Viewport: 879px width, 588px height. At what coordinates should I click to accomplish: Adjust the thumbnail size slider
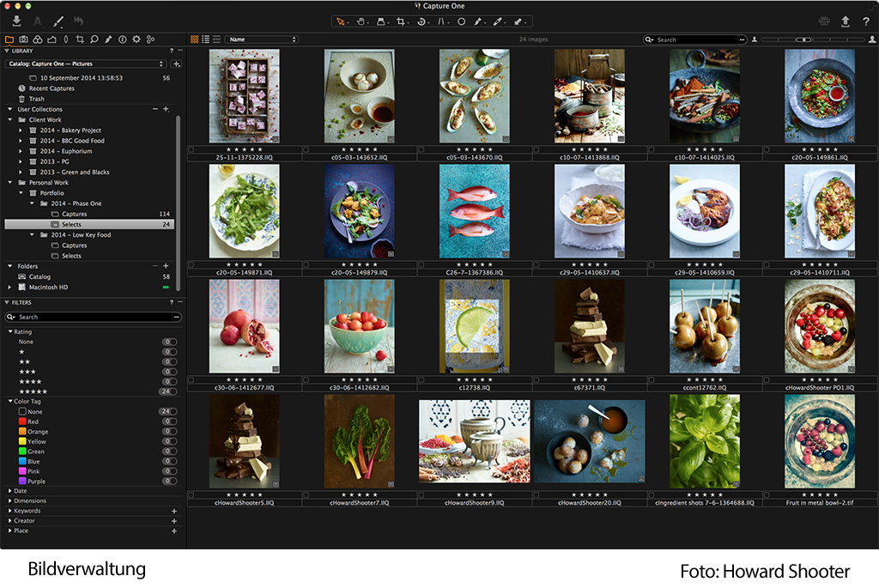pos(802,39)
